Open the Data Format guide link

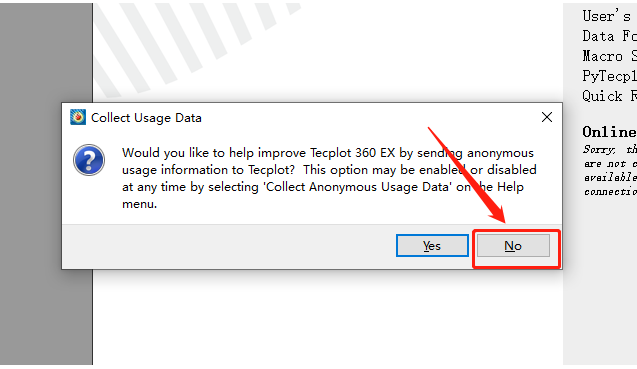pyautogui.click(x=609, y=36)
